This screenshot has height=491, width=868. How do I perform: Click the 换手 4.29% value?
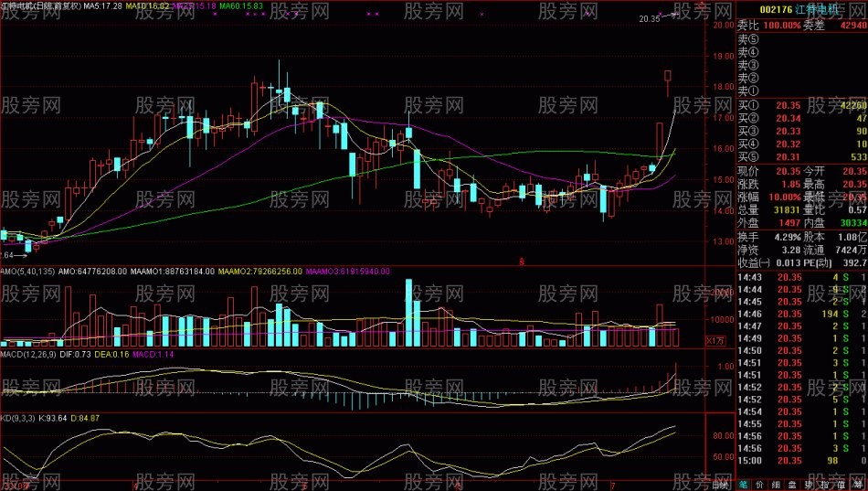click(x=788, y=237)
